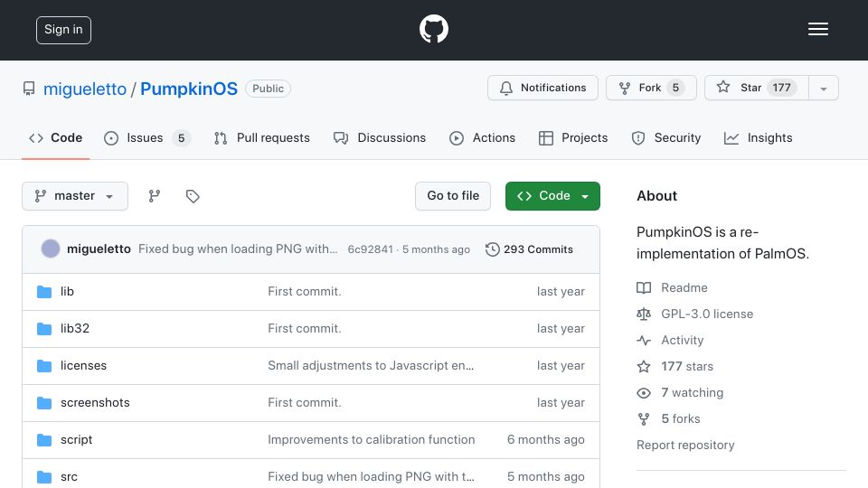Open the Actions tab

point(482,137)
